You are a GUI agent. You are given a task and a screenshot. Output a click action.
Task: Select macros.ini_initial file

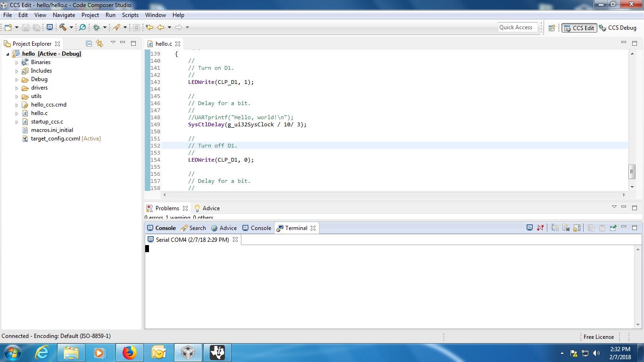pos(52,130)
